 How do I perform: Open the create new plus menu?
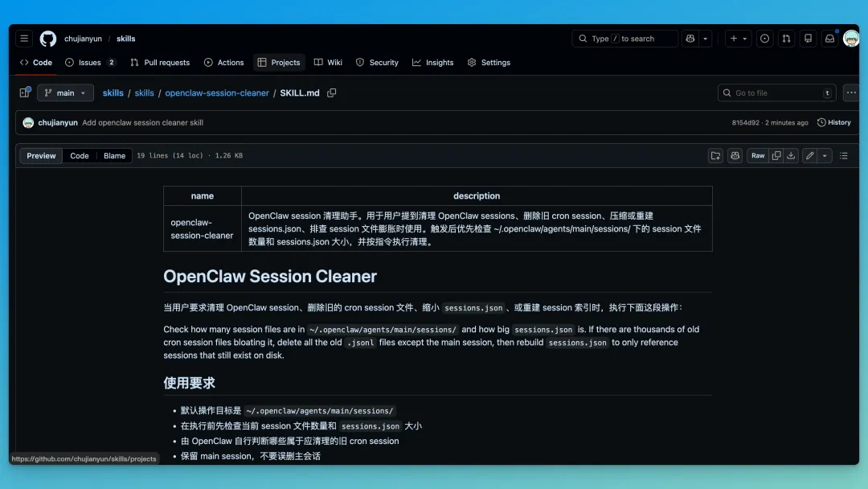click(x=738, y=39)
